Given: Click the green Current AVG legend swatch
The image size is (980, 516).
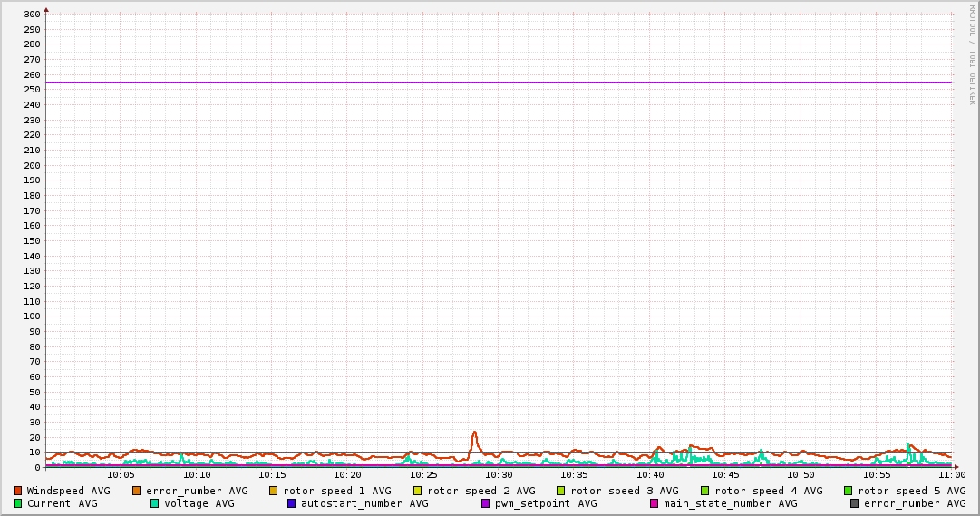Looking at the screenshot, I should [x=17, y=503].
